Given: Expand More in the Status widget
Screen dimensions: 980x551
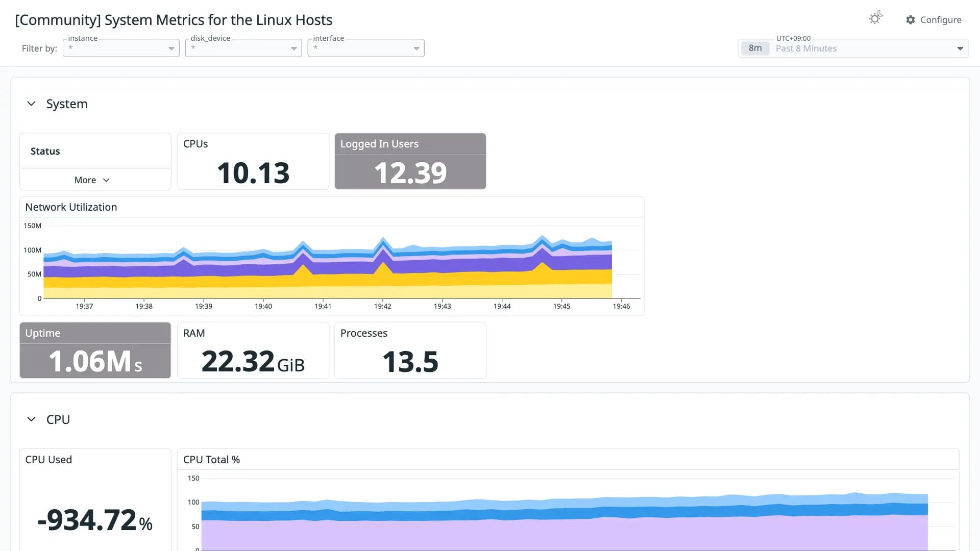Looking at the screenshot, I should (x=92, y=180).
